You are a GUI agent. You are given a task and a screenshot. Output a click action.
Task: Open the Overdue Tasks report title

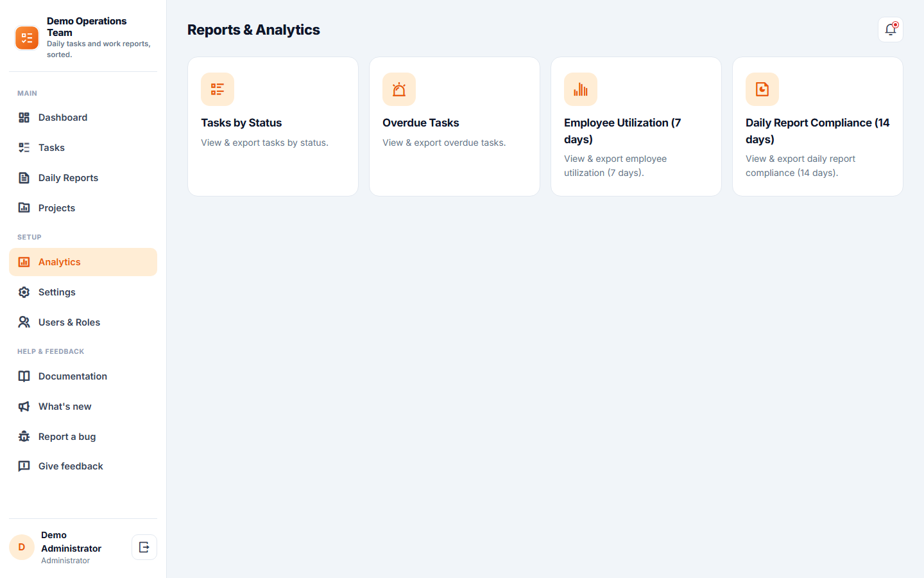[x=421, y=123]
